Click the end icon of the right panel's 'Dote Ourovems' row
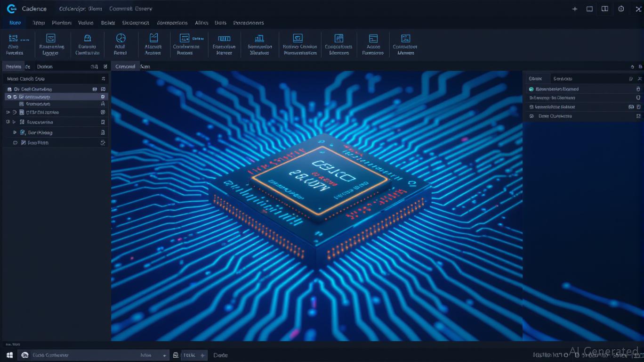This screenshot has width=644, height=362. (638, 116)
